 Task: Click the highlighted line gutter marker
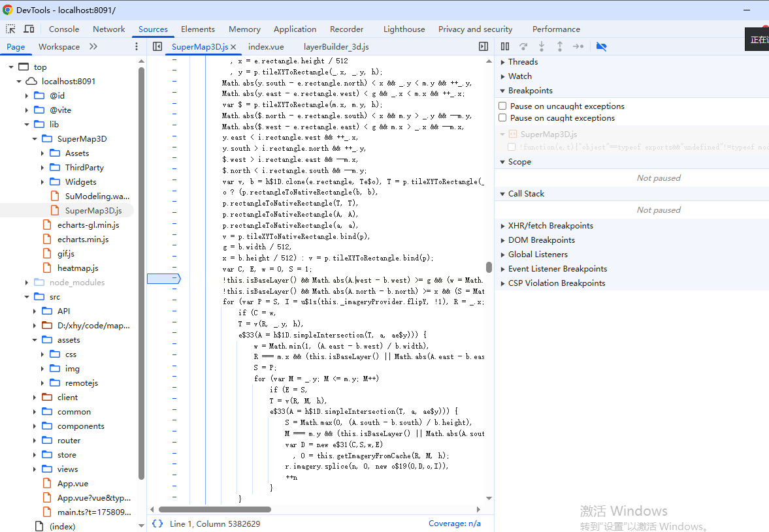click(x=164, y=279)
